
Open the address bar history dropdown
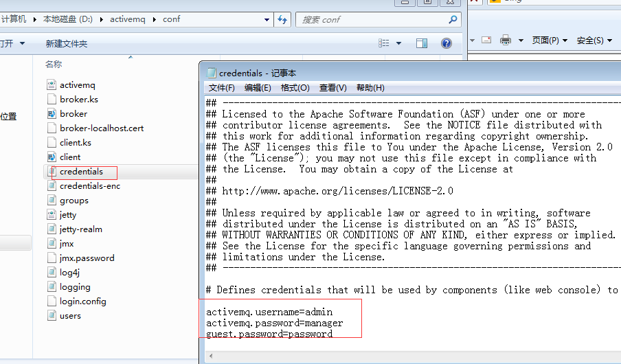pos(267,19)
